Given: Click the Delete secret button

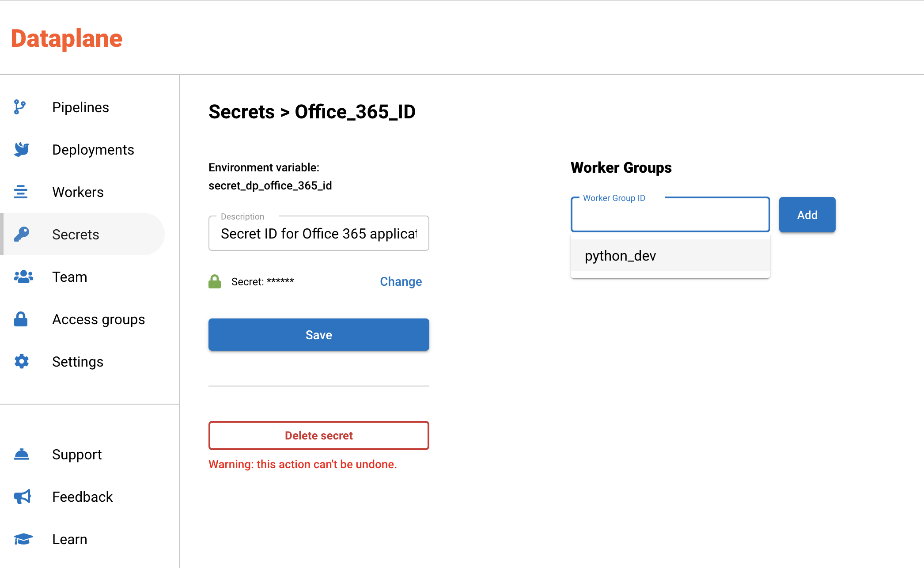Looking at the screenshot, I should (x=318, y=435).
